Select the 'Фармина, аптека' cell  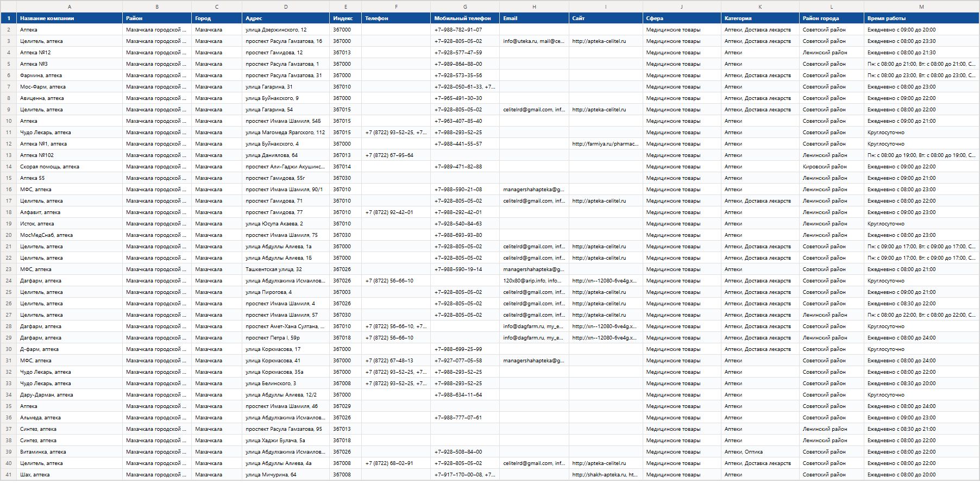click(70, 76)
